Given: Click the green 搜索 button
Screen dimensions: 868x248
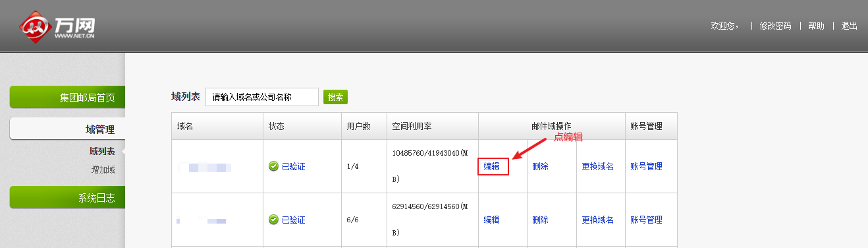Looking at the screenshot, I should coord(335,97).
